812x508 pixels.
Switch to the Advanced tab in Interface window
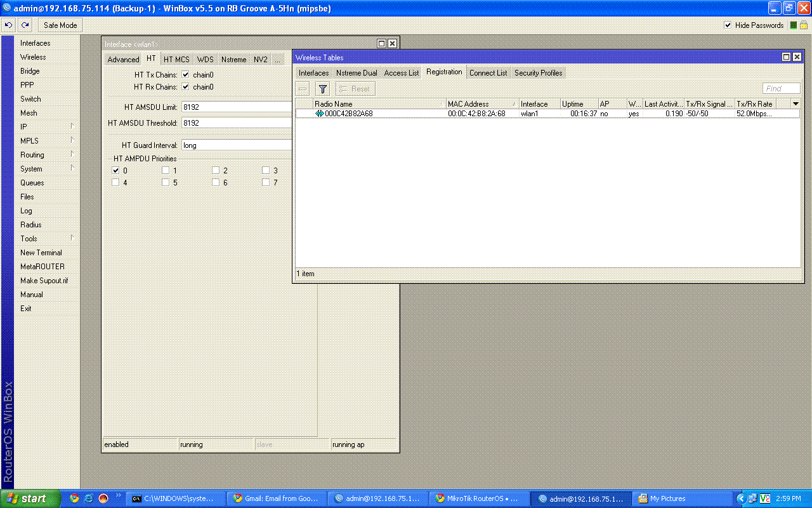[x=123, y=60]
